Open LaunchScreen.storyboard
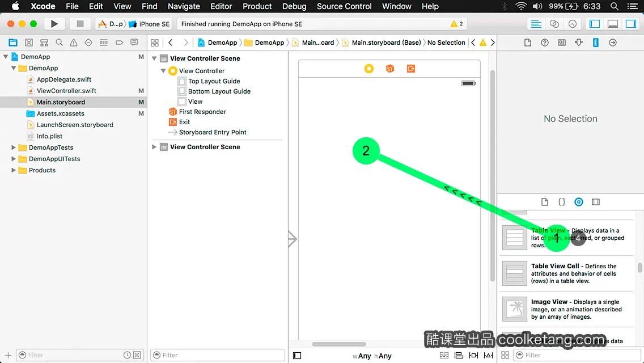This screenshot has height=363, width=644. [75, 125]
